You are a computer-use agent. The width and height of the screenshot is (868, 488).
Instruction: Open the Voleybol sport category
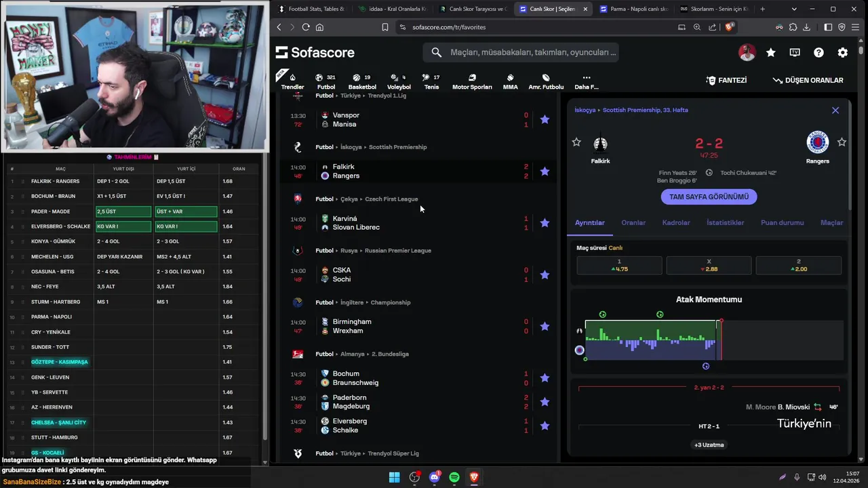(399, 81)
